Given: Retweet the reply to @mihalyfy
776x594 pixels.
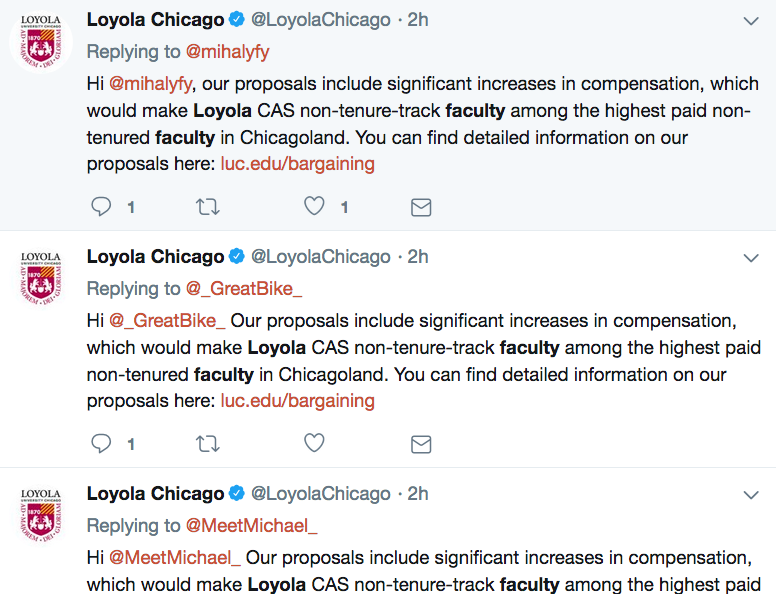Looking at the screenshot, I should [207, 207].
